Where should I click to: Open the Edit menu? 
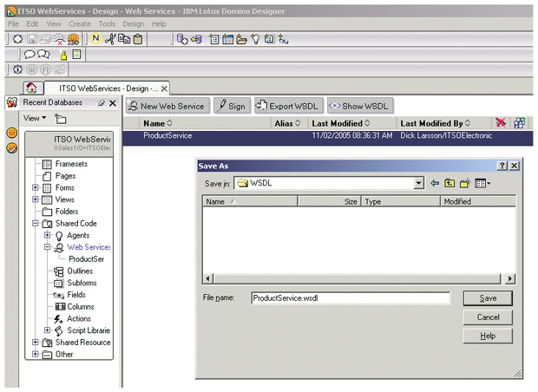click(x=33, y=23)
